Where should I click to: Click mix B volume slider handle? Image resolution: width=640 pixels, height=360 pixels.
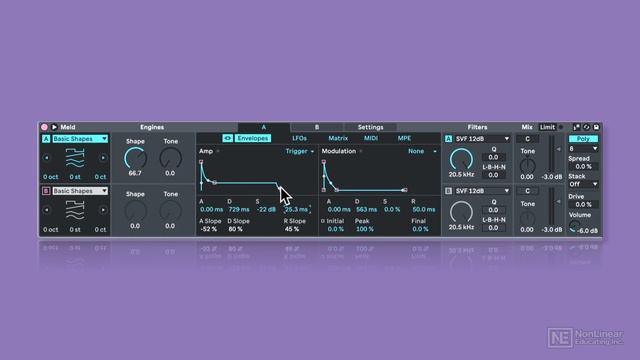[x=558, y=201]
